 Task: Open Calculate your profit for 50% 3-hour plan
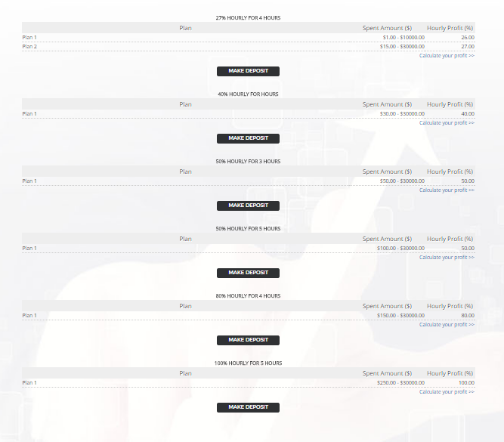(447, 190)
